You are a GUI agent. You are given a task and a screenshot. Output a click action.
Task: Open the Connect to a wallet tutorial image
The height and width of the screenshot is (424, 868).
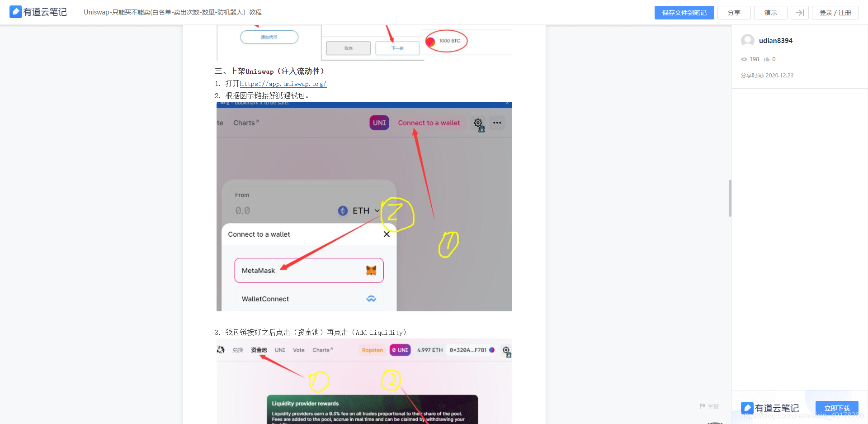tap(364, 206)
